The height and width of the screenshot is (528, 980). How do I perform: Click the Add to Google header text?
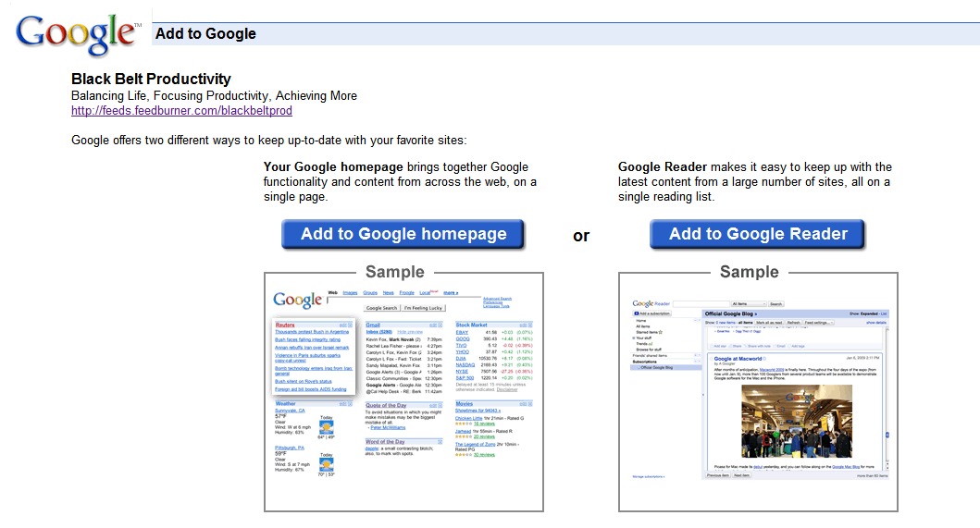[x=205, y=33]
